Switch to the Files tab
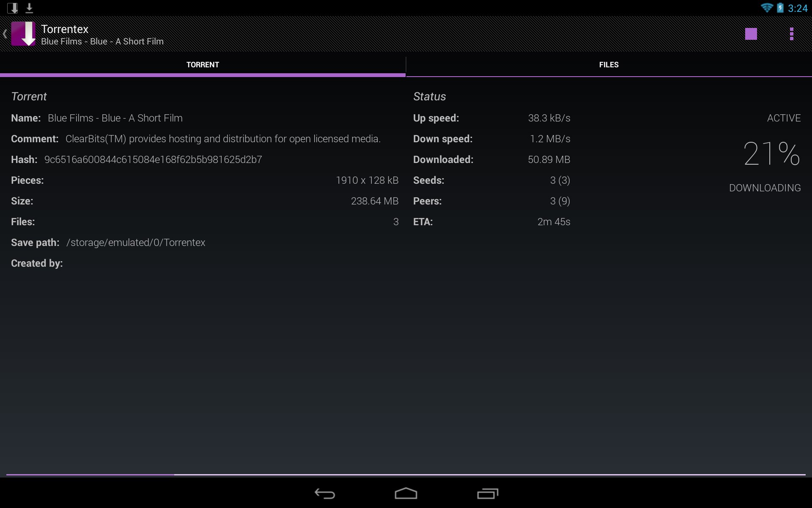 [x=609, y=65]
